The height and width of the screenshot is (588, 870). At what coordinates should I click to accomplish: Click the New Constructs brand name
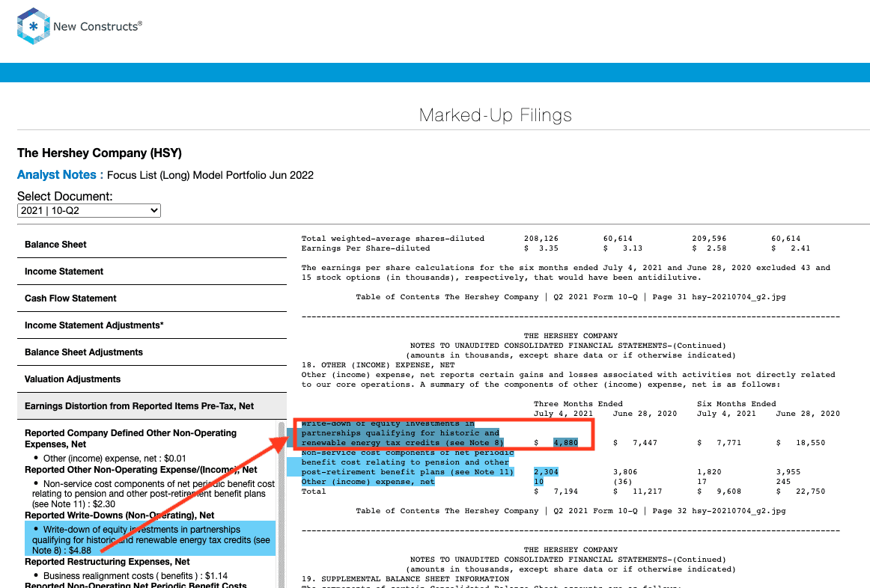click(97, 27)
